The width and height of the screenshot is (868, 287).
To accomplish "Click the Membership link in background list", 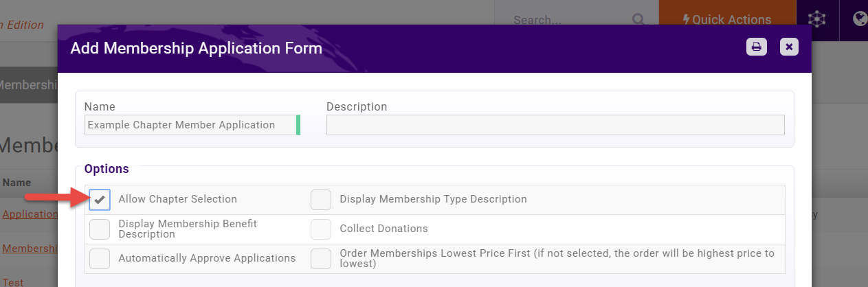I will point(30,248).
